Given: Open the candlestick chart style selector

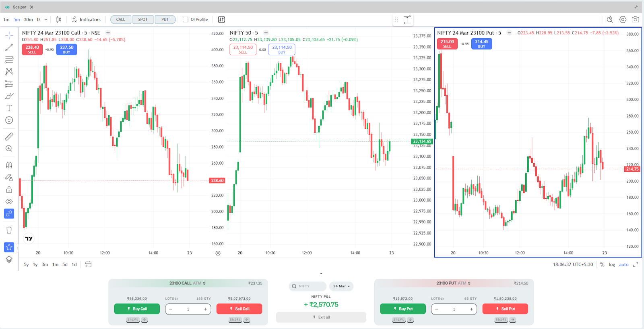Looking at the screenshot, I should pos(59,19).
